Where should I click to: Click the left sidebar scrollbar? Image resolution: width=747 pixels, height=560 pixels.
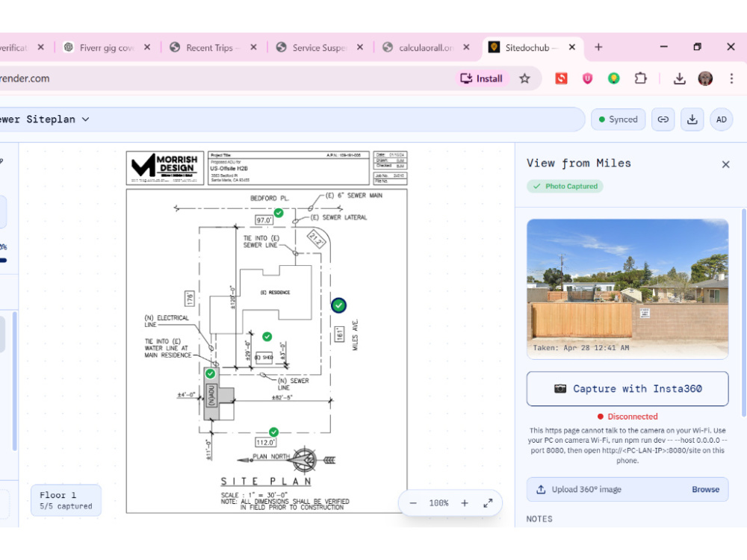[15, 381]
